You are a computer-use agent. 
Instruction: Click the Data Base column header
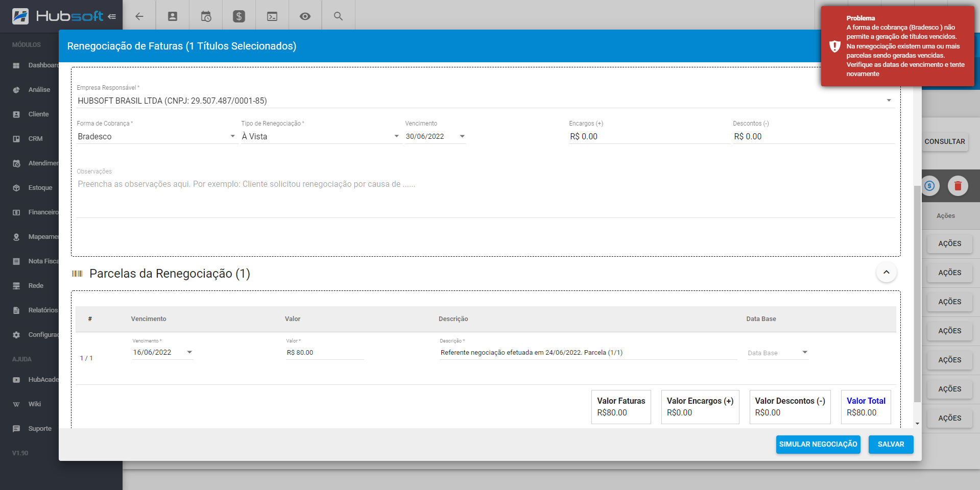(x=761, y=319)
